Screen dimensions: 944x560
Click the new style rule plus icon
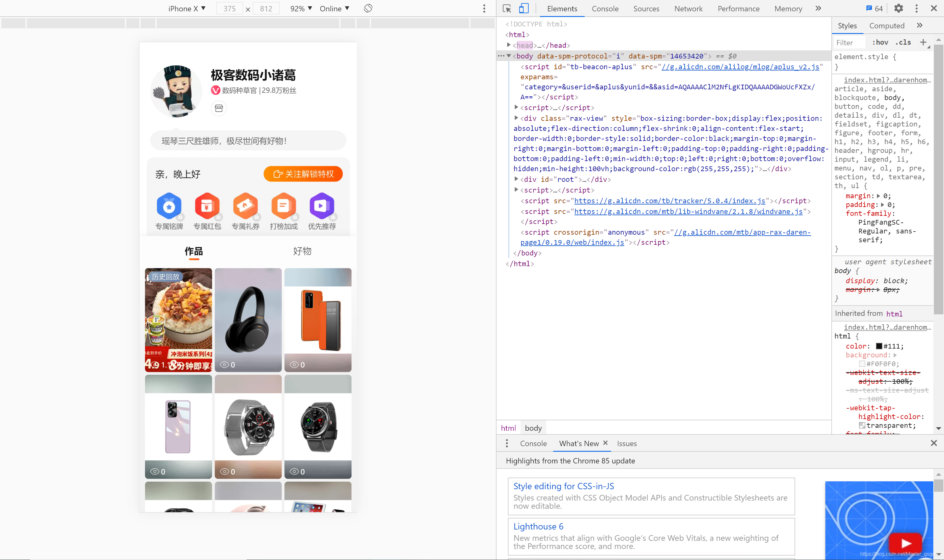[x=923, y=42]
